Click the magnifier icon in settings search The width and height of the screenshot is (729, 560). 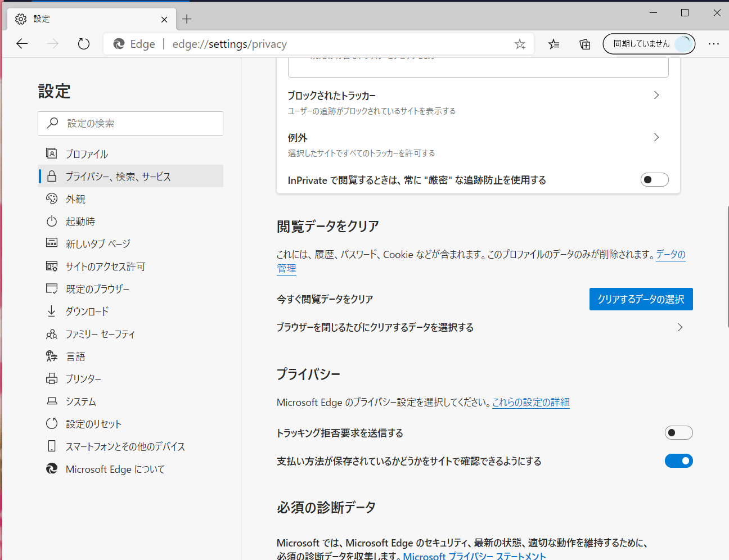pyautogui.click(x=52, y=123)
